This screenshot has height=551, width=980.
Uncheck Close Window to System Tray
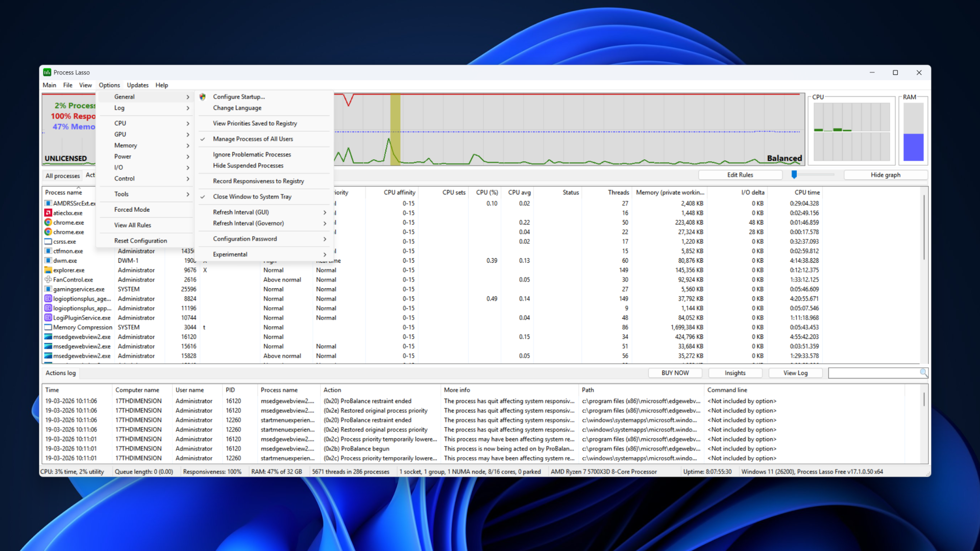pyautogui.click(x=264, y=196)
